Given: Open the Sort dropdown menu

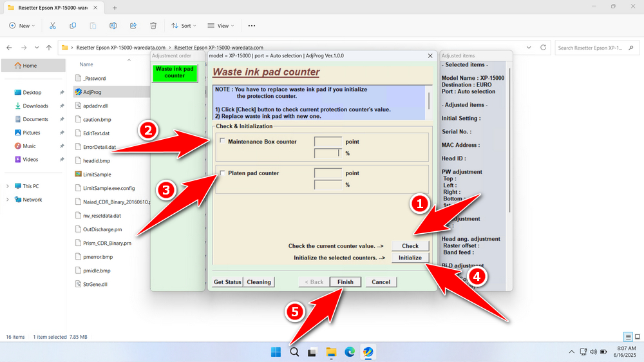Looking at the screenshot, I should click(184, 26).
